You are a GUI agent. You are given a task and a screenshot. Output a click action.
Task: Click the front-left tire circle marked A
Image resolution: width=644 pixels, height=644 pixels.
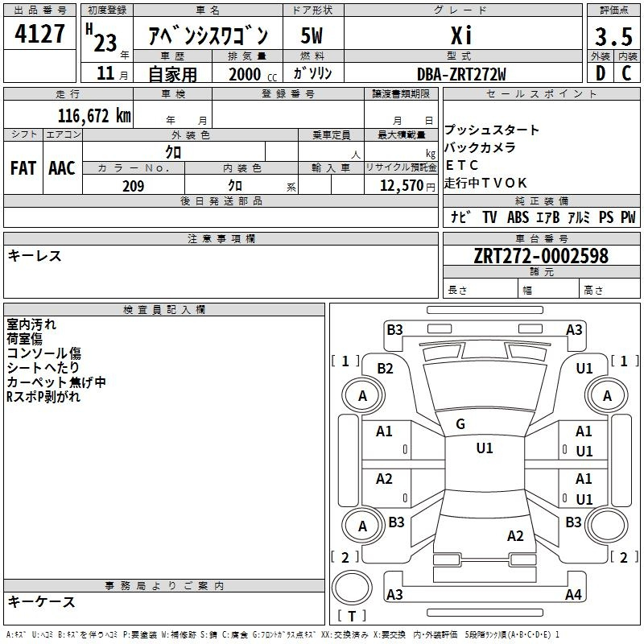[363, 396]
